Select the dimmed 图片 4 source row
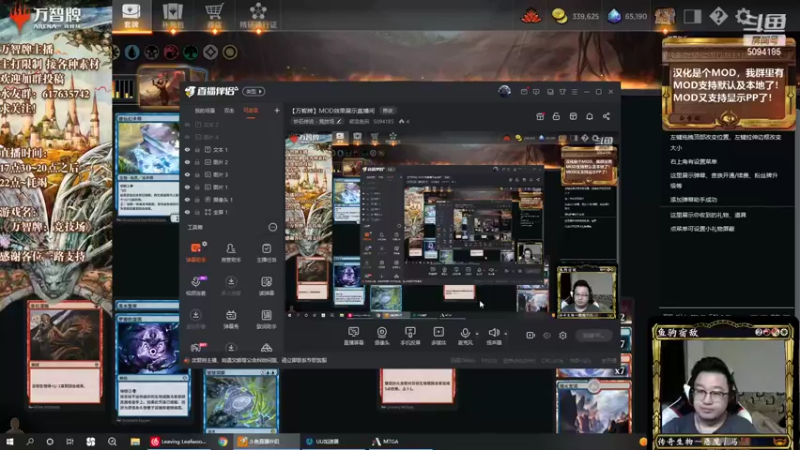This screenshot has height=450, width=800. click(x=232, y=137)
